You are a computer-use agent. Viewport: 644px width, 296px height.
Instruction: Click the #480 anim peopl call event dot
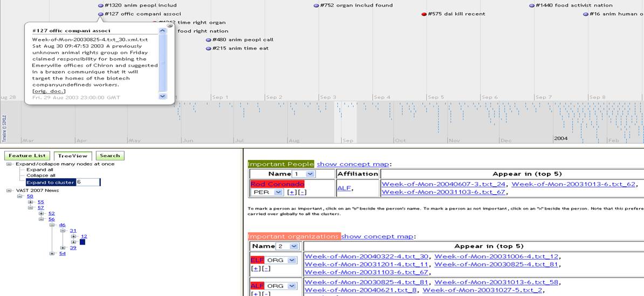coord(208,40)
